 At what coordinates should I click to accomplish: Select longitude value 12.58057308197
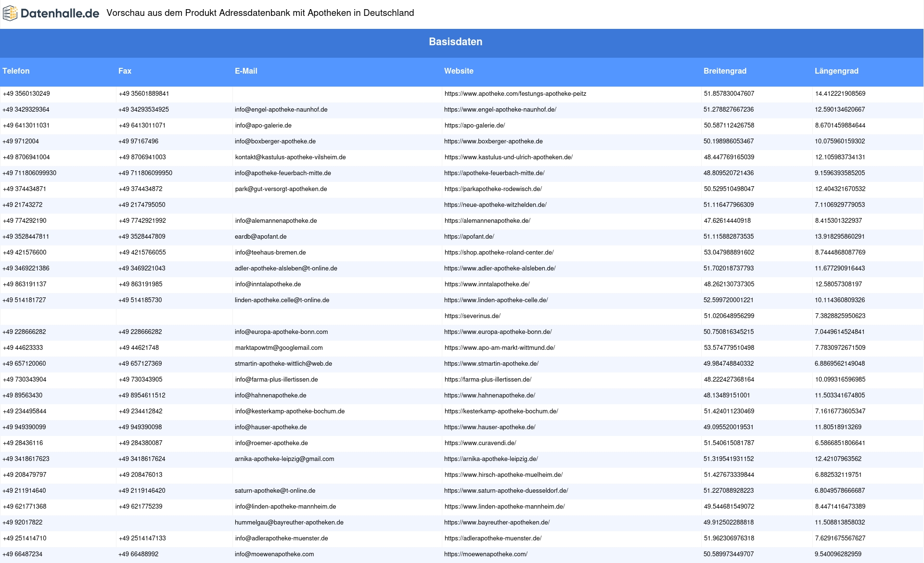838,284
